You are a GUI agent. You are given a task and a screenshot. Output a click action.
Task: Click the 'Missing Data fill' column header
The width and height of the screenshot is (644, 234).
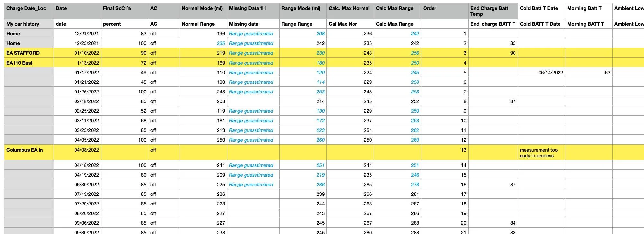point(253,11)
